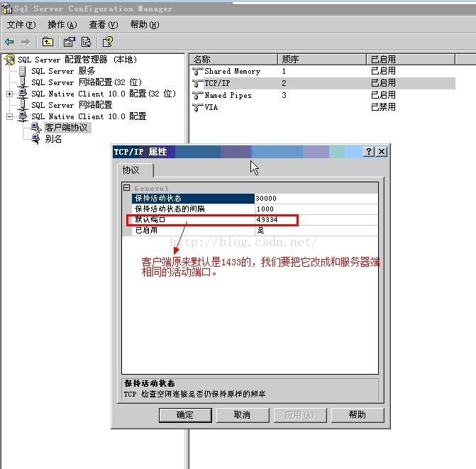
Task: Open the 查看(V) menu
Action: (x=103, y=25)
